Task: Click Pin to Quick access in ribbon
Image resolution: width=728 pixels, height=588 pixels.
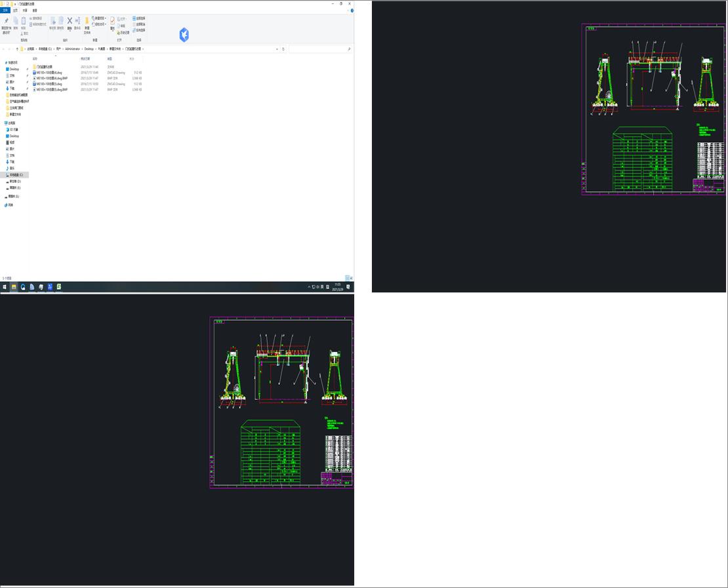Action: [x=7, y=26]
